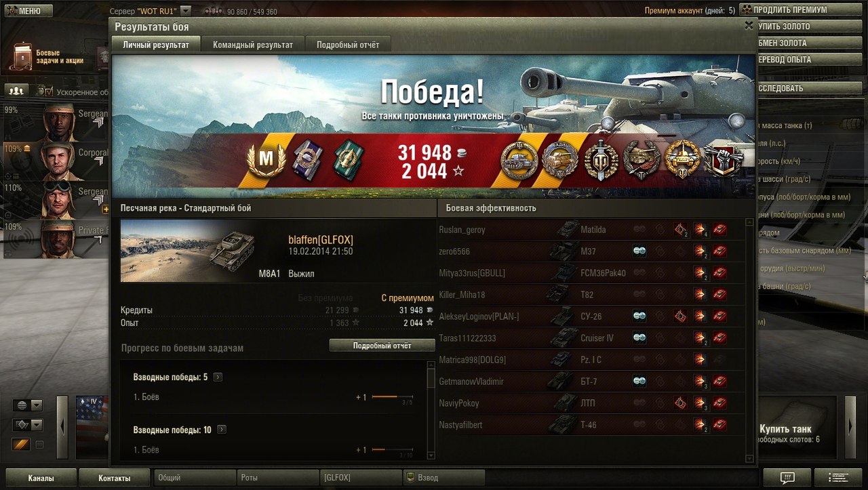Expand the Взводные победы: 5 task
The width and height of the screenshot is (868, 490).
coord(218,377)
